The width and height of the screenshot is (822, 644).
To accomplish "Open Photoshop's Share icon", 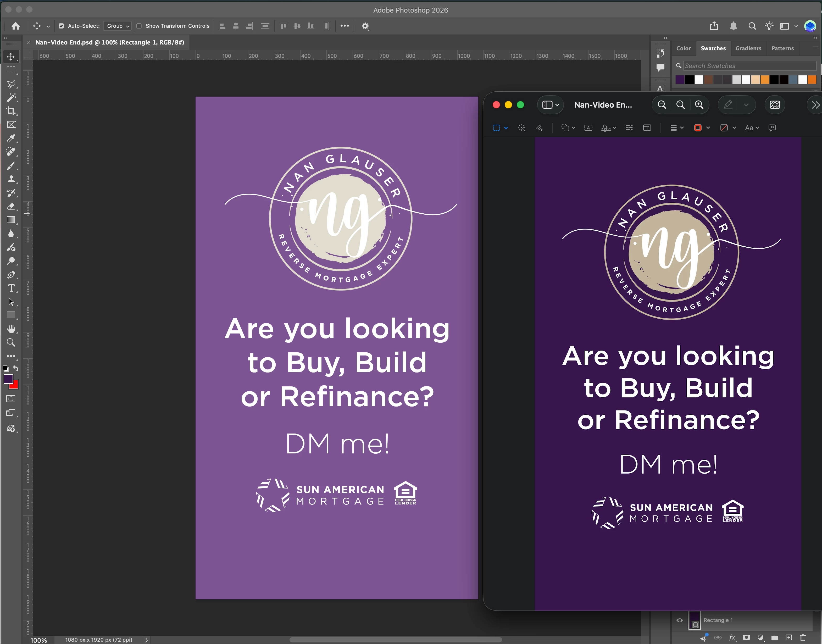I will point(714,26).
